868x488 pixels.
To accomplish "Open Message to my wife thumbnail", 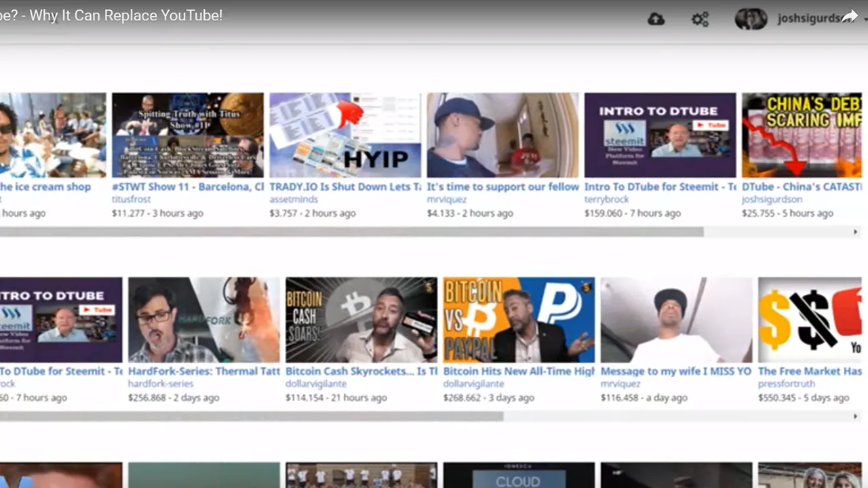I will (676, 319).
